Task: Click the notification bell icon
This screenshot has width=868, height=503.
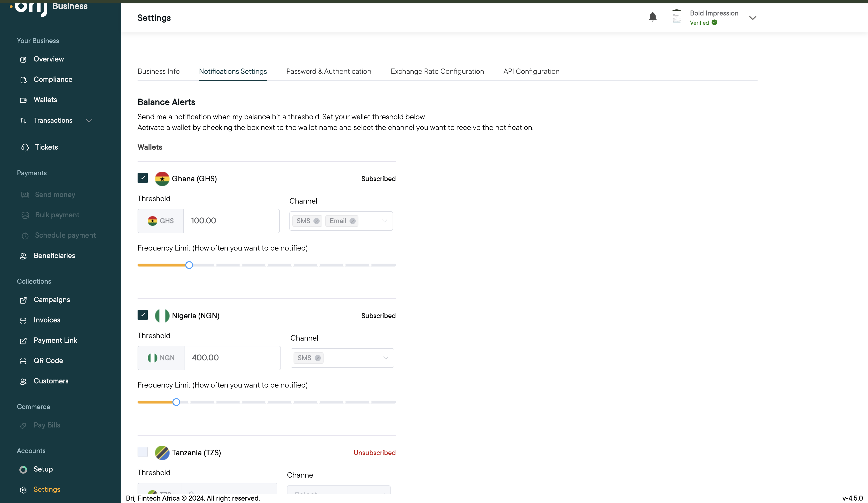Action: (652, 17)
